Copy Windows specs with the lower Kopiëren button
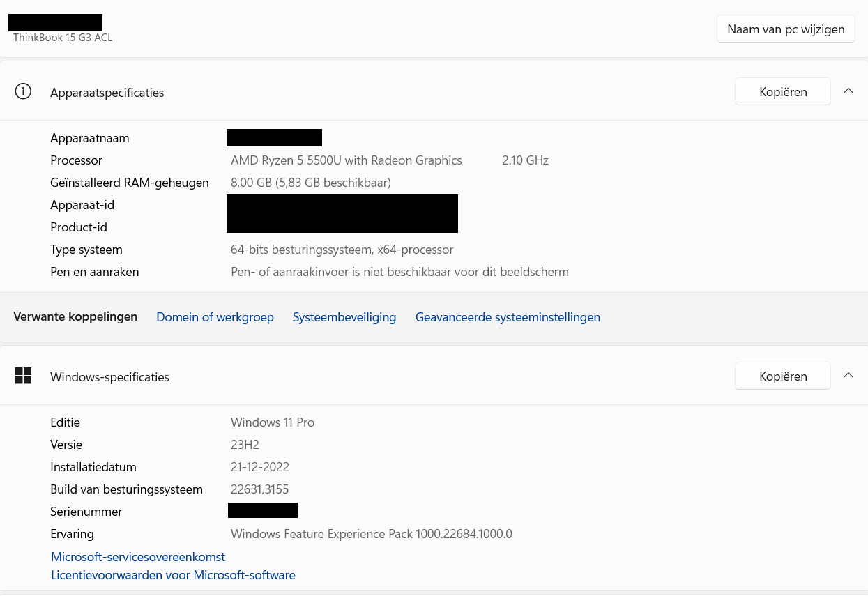 (783, 376)
